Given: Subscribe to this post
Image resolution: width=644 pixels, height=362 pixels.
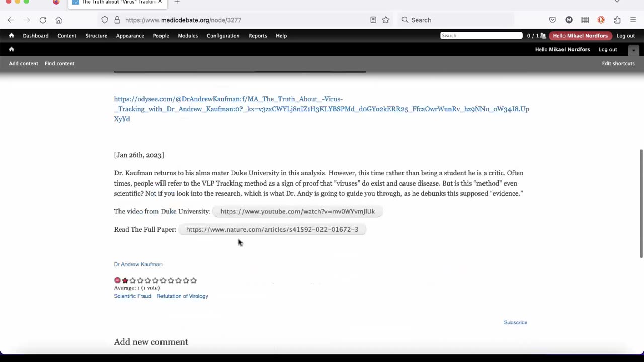Looking at the screenshot, I should point(516,323).
